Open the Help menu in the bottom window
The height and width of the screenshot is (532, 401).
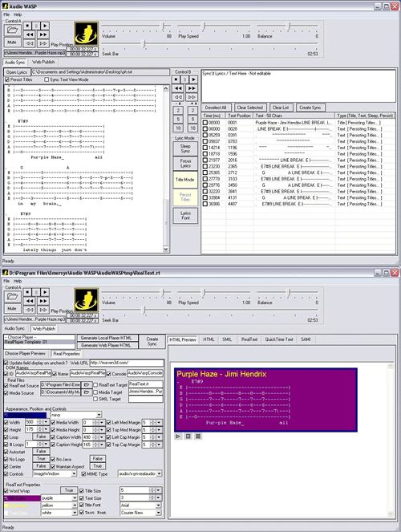18,281
